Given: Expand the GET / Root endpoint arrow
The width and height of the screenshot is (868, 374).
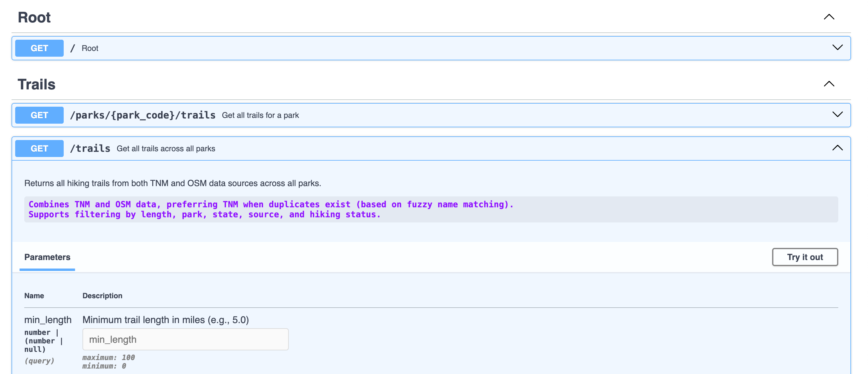Looking at the screenshot, I should pos(837,48).
